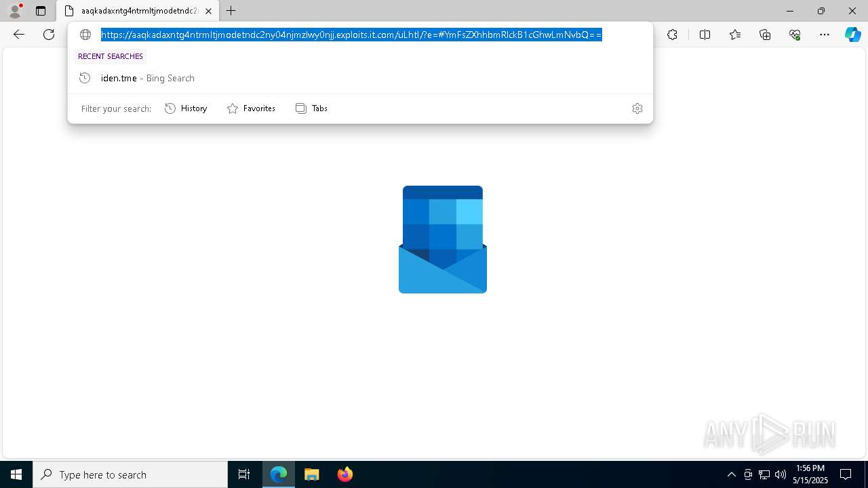The width and height of the screenshot is (868, 488).
Task: Open Settings and more ellipsis menu
Action: 825,35
